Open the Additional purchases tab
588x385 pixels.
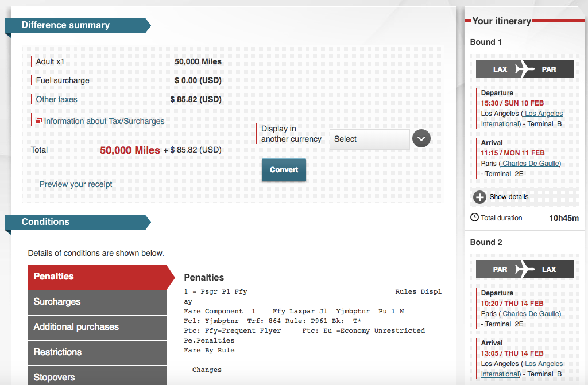click(x=97, y=327)
